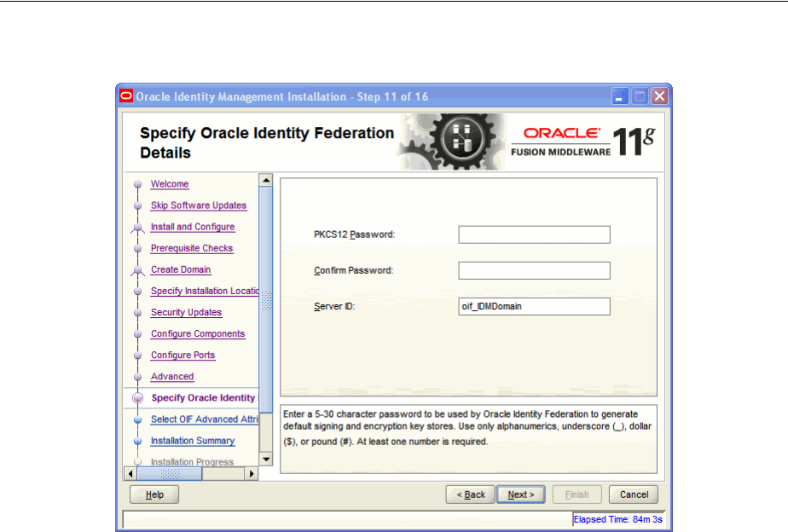Click the Install and Configure branch icon

point(137,228)
